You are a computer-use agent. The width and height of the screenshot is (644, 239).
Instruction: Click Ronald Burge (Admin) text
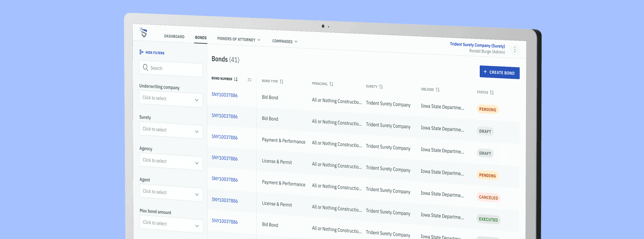(487, 51)
